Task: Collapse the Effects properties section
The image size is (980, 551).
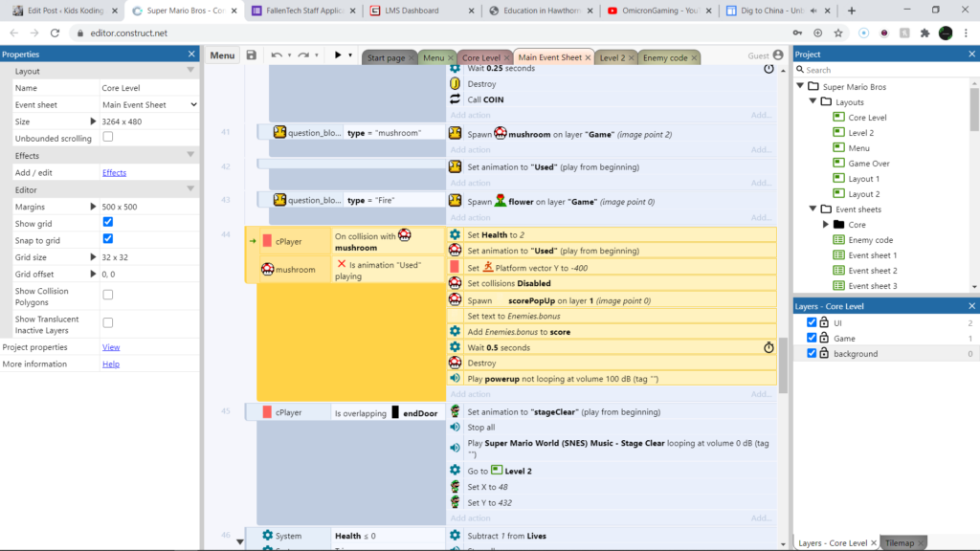Action: 190,155
